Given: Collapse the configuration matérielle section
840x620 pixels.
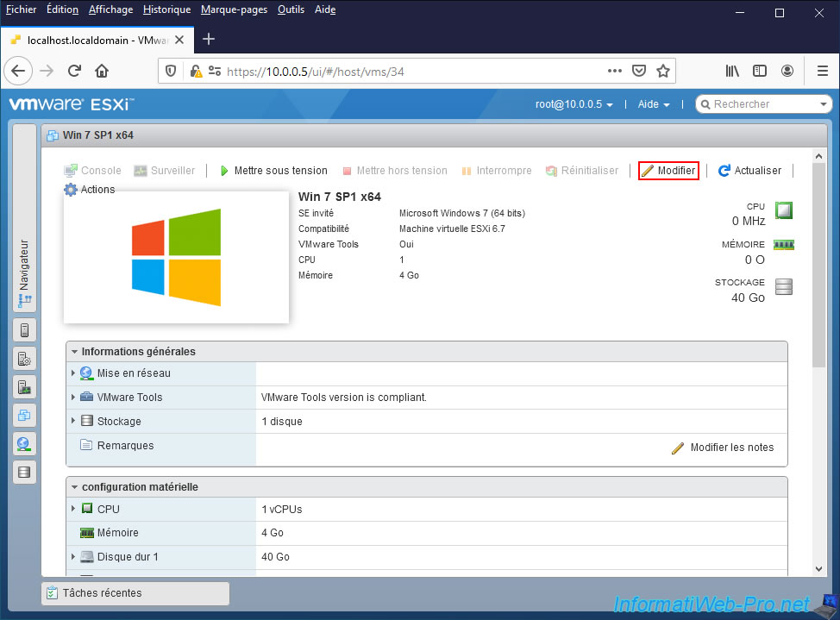Looking at the screenshot, I should pyautogui.click(x=75, y=487).
